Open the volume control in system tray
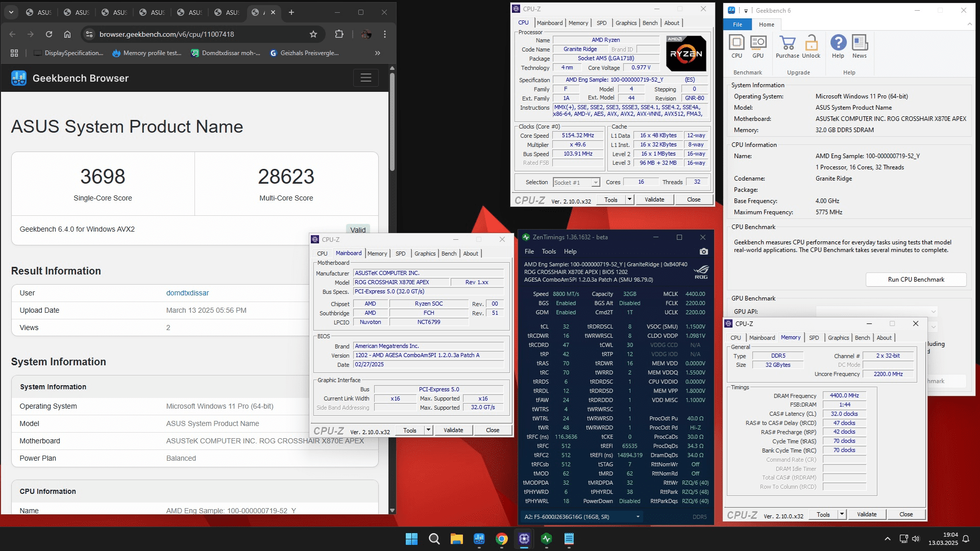The image size is (980, 551). click(x=915, y=539)
